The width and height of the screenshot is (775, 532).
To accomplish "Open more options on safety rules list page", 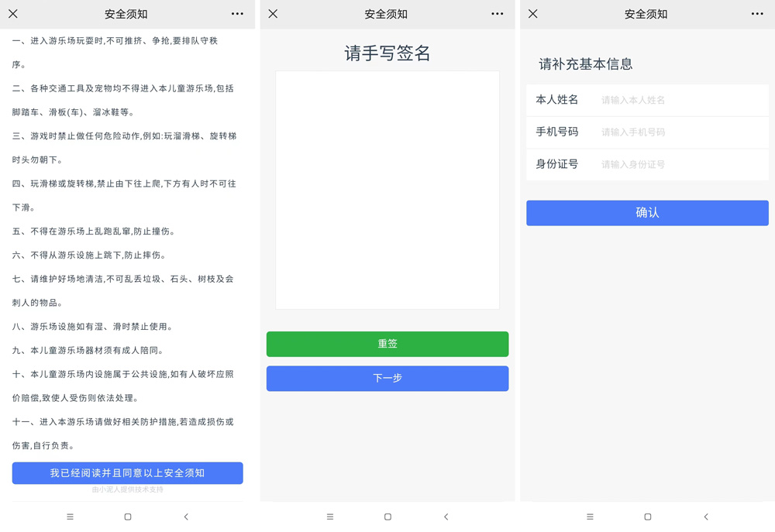I will (237, 14).
